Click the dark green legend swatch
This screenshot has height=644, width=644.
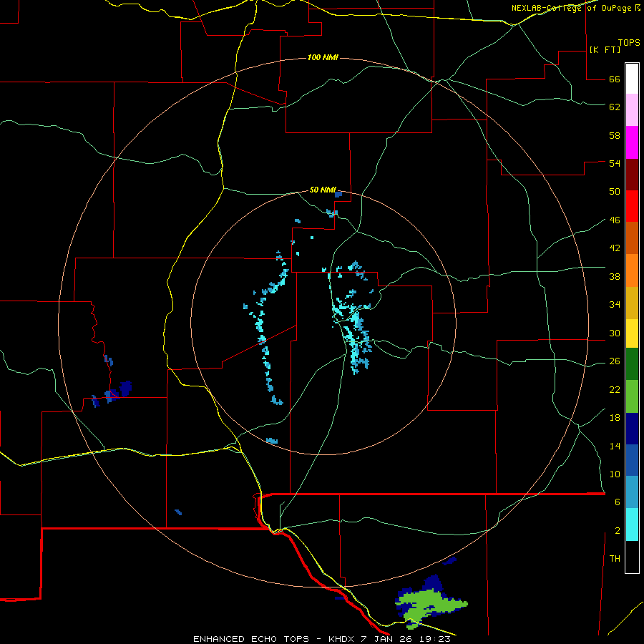click(x=632, y=364)
